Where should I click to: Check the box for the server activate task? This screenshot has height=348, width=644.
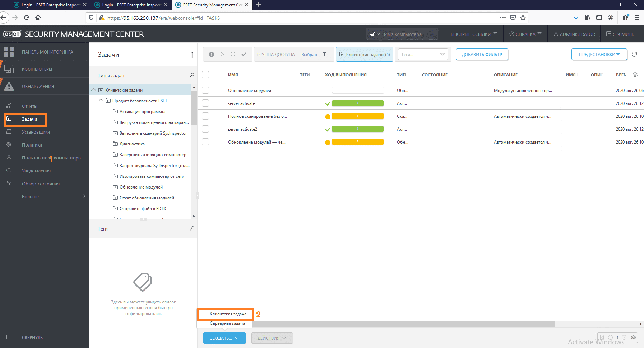pos(205,103)
